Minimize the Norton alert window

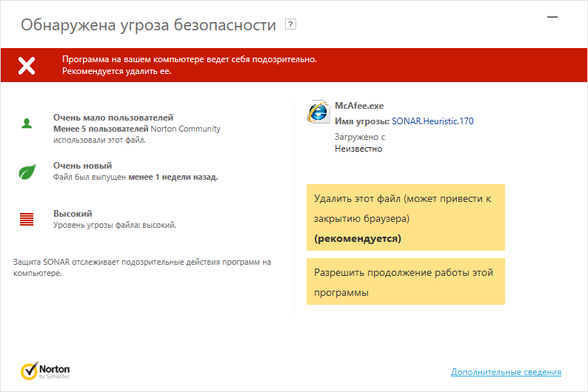(552, 16)
